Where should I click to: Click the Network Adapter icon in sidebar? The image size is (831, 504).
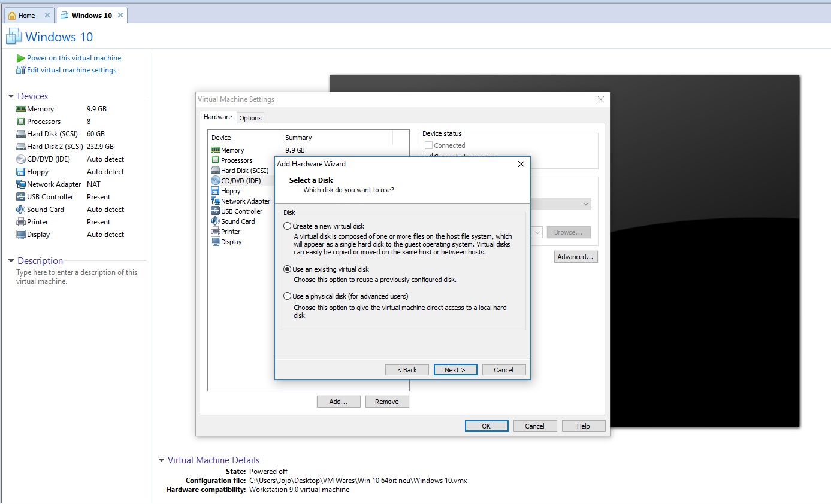pos(21,184)
